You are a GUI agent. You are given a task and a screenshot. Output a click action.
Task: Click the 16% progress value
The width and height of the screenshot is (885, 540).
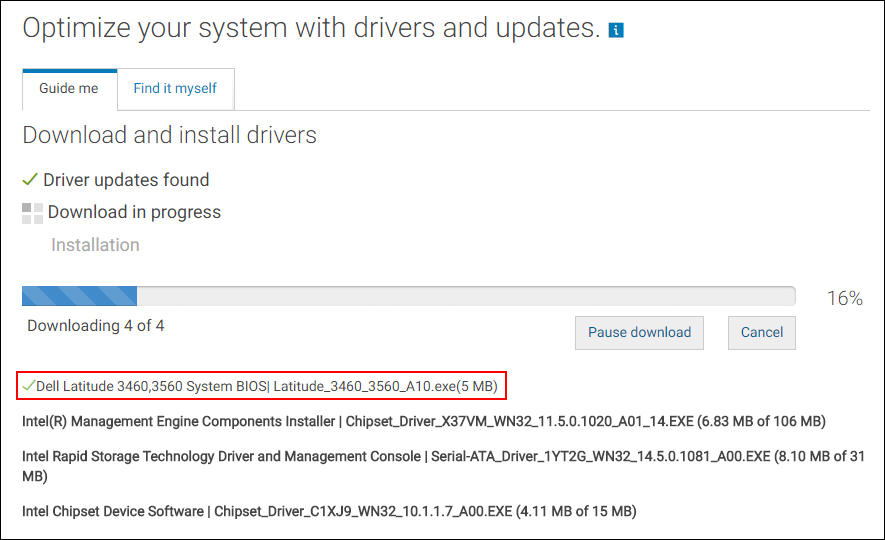[x=845, y=298]
